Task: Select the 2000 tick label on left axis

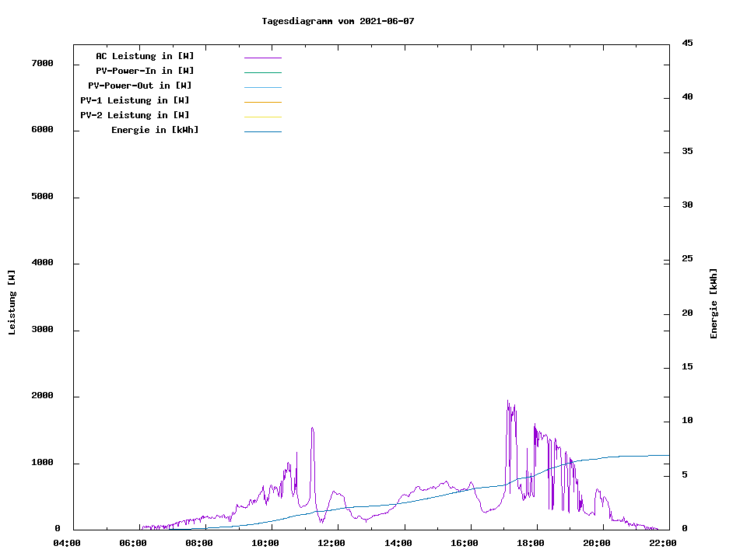Action: pyautogui.click(x=42, y=396)
